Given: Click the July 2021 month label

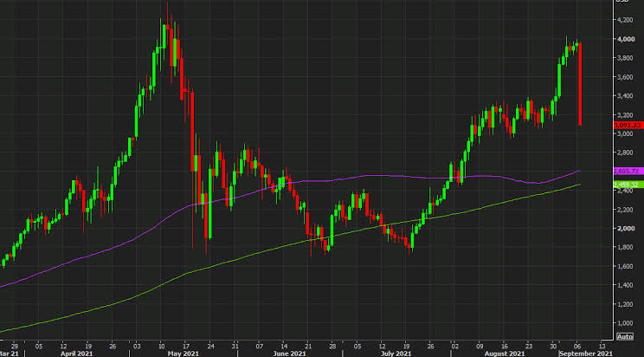Looking at the screenshot, I should pos(396,353).
